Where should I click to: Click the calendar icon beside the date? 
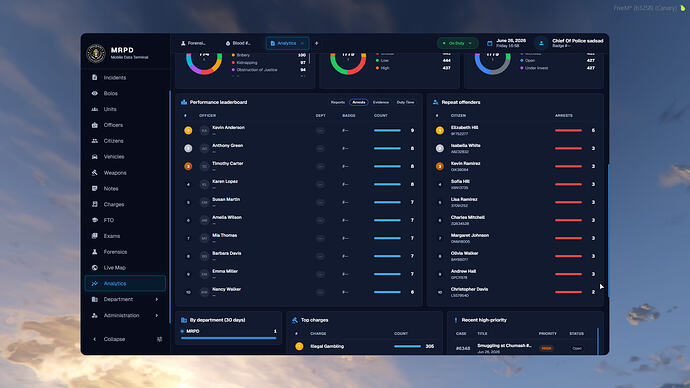coord(489,43)
